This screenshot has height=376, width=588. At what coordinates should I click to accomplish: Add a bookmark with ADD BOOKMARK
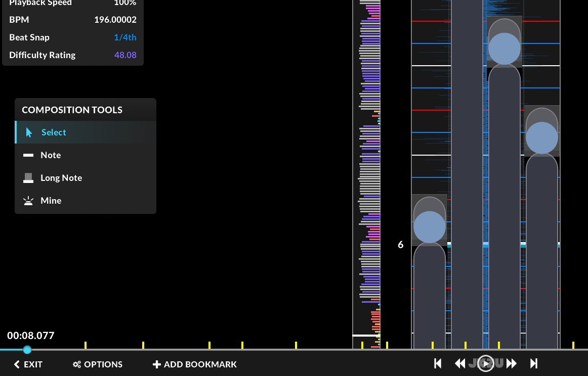[195, 364]
